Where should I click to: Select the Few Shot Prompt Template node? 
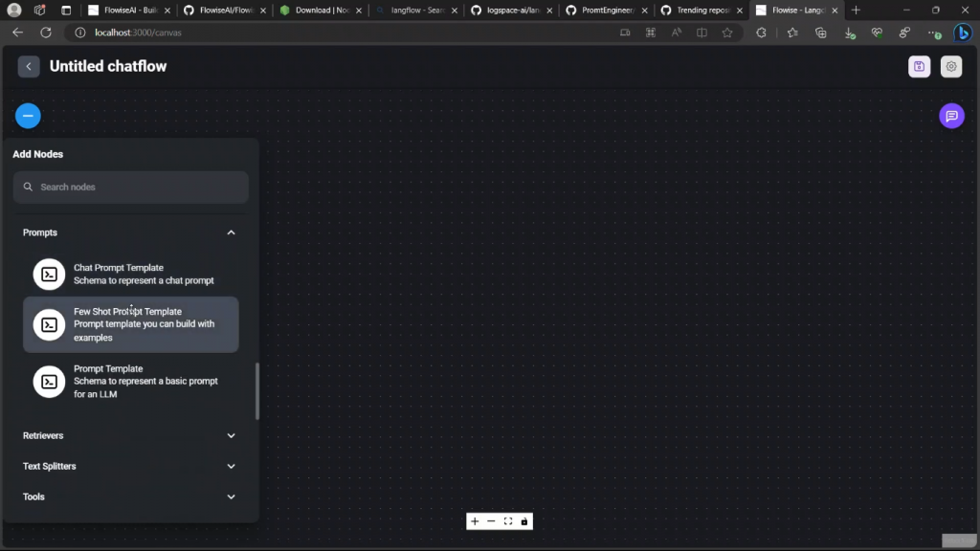[130, 324]
